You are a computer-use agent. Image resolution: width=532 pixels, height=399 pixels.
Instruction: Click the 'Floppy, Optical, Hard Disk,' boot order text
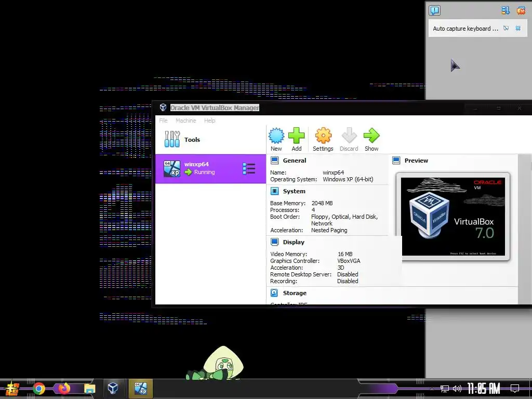pyautogui.click(x=344, y=217)
